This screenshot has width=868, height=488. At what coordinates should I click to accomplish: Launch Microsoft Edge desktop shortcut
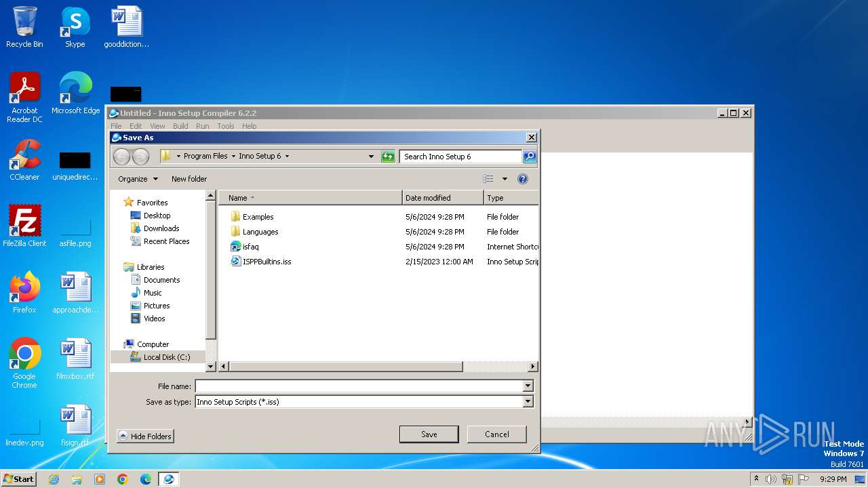pos(75,94)
